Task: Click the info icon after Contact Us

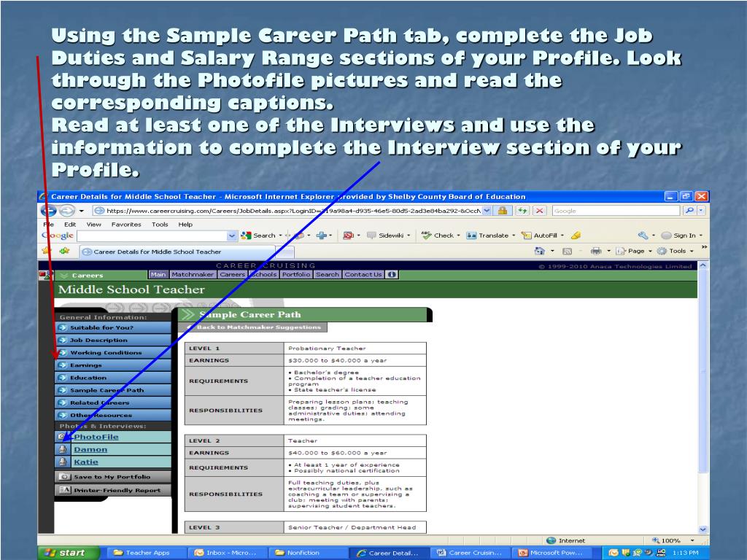Action: 392,274
